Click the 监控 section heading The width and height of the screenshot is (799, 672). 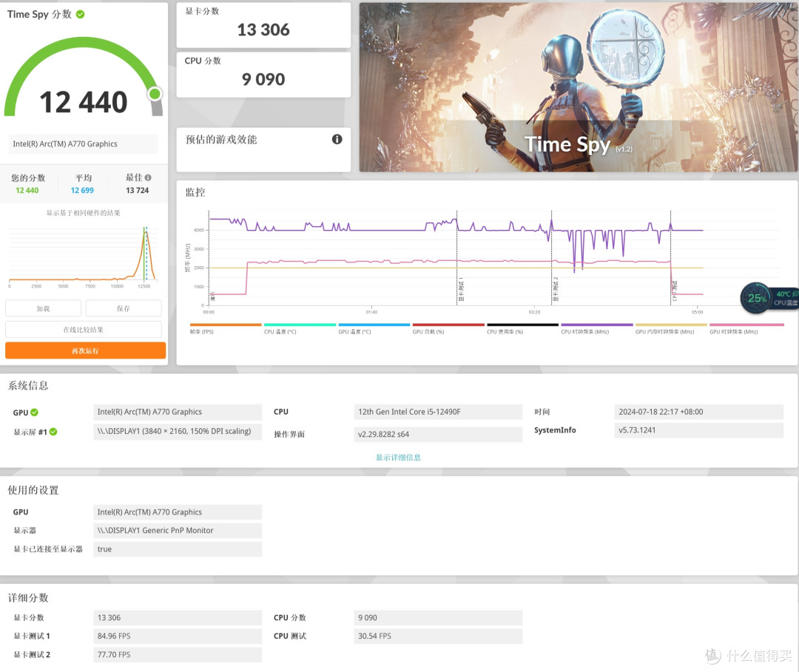click(x=195, y=192)
